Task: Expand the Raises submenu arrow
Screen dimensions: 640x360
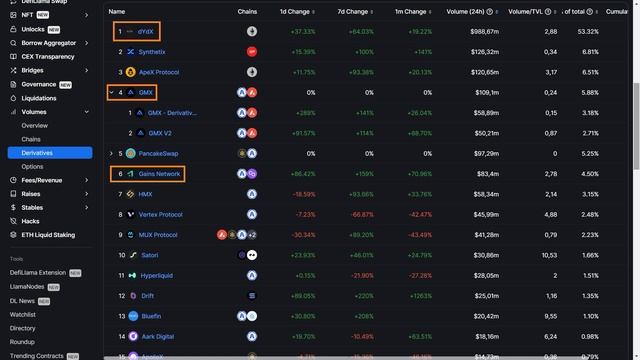Action: click(87, 194)
